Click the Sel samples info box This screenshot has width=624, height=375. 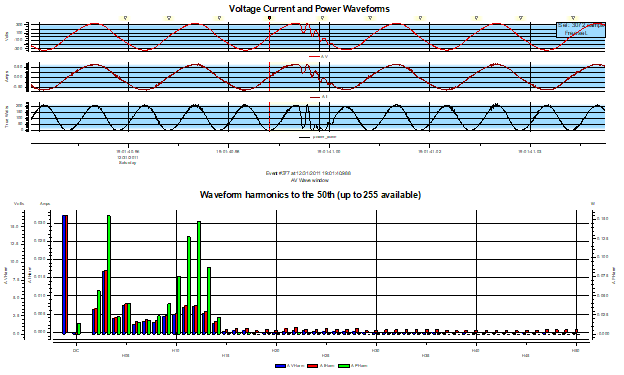[x=581, y=29]
